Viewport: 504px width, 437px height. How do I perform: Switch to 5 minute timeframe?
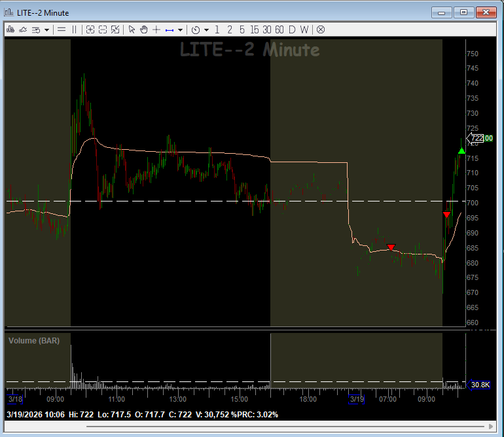tap(242, 30)
